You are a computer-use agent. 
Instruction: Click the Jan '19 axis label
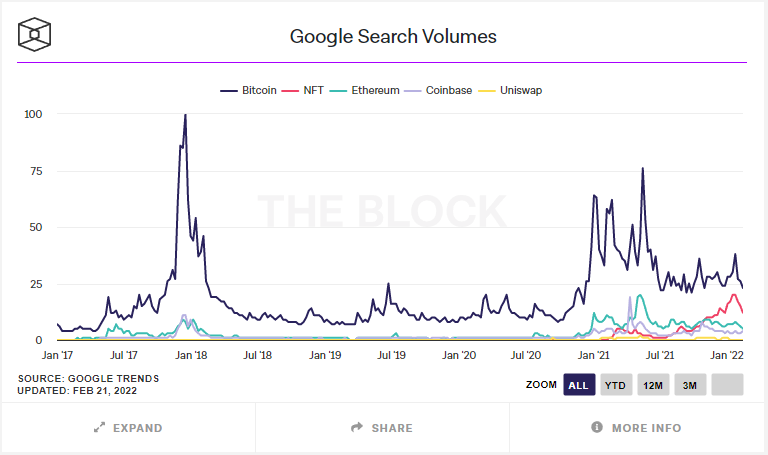pyautogui.click(x=325, y=355)
